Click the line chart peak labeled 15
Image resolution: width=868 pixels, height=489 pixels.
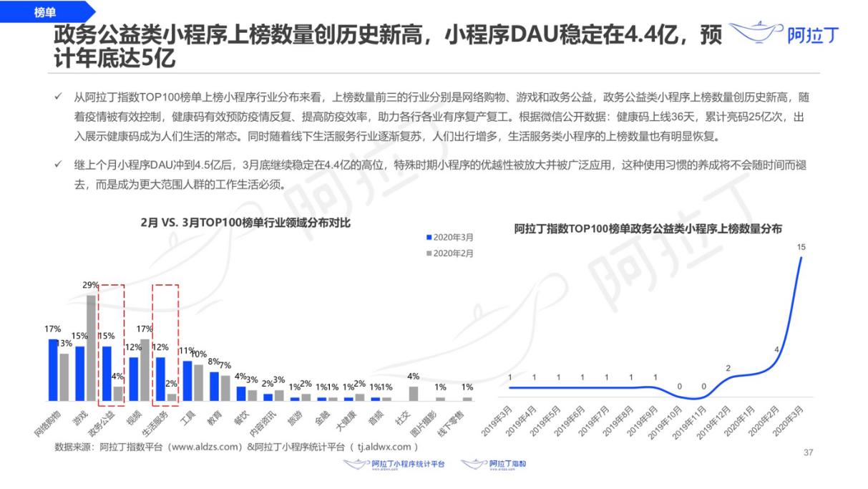tap(801, 257)
